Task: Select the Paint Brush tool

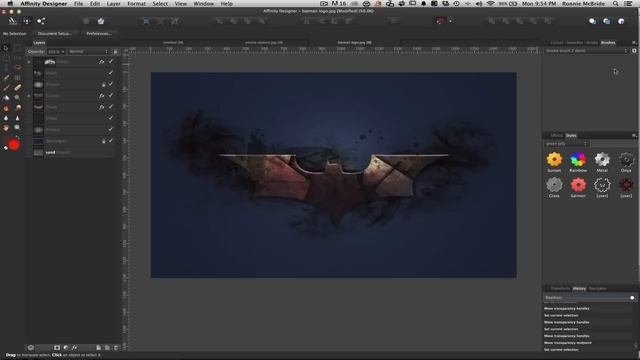Action: pyautogui.click(x=6, y=87)
